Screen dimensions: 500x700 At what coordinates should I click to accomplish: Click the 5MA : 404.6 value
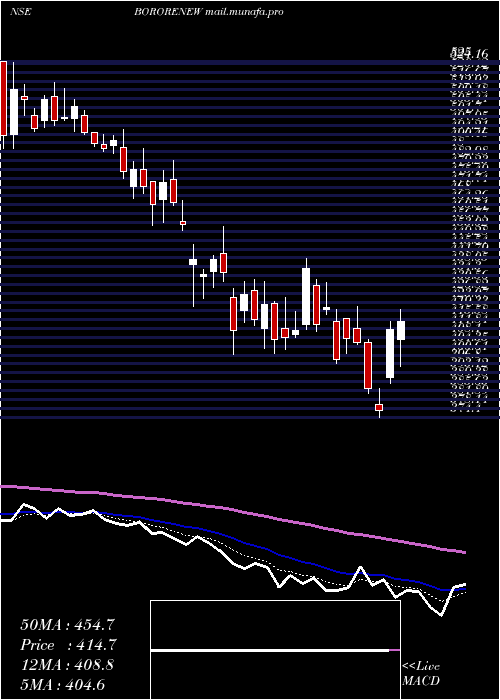pyautogui.click(x=63, y=684)
